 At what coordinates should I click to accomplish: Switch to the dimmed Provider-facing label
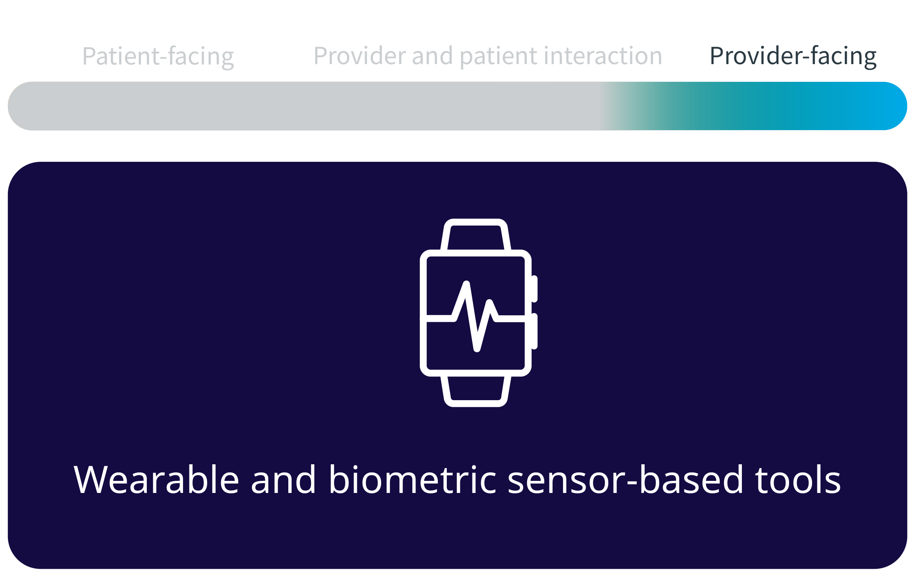tap(793, 56)
